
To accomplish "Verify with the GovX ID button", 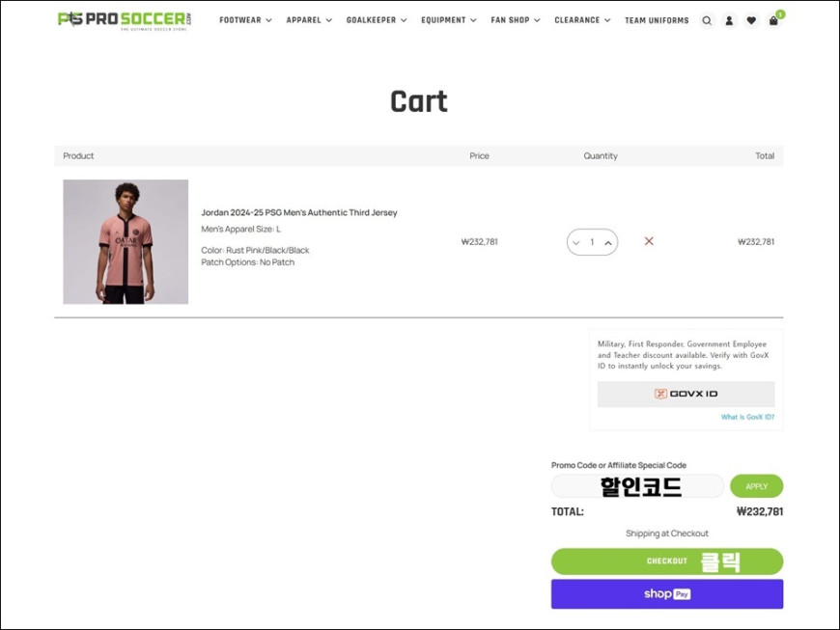I will (686, 394).
